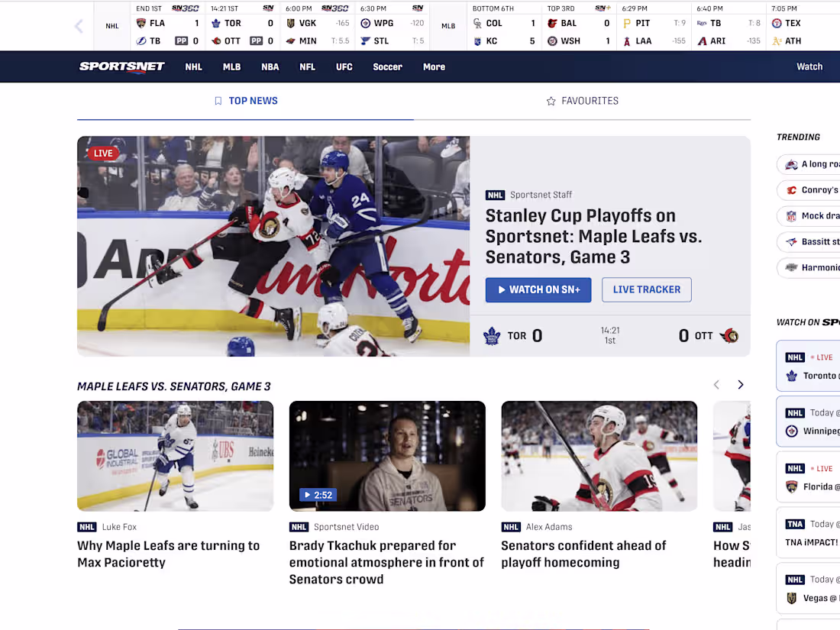Image resolution: width=840 pixels, height=630 pixels.
Task: Click Los Angeles Angels logo in scoreboard
Action: point(627,40)
